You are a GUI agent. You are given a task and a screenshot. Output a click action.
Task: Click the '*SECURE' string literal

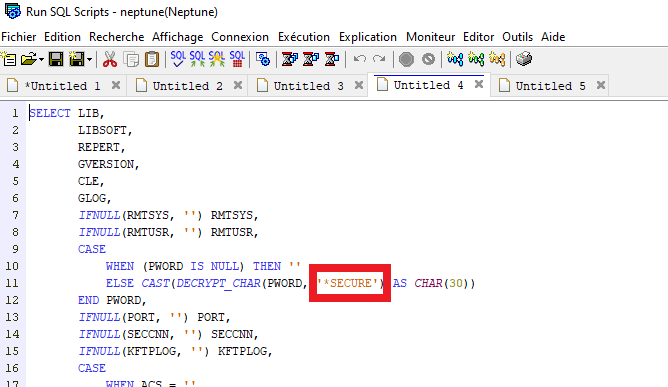pos(347,283)
